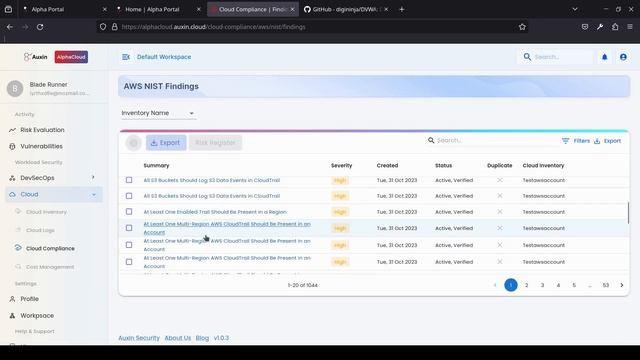Go to page 2 of findings
Image resolution: width=640 pixels, height=360 pixels.
pos(527,285)
